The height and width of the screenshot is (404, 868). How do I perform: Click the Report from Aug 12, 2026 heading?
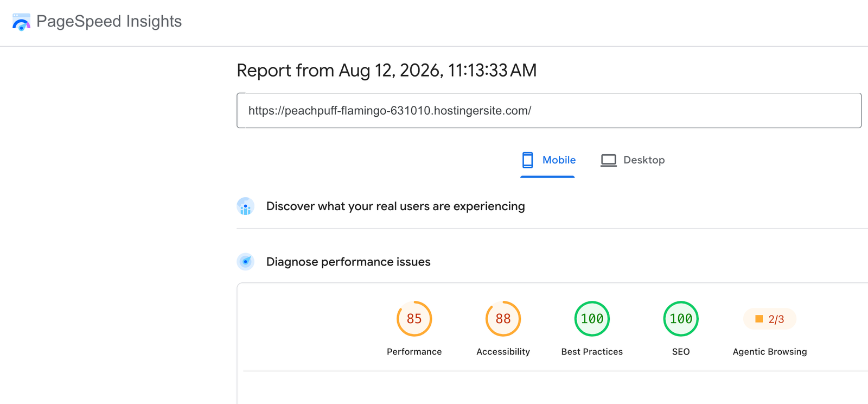387,71
